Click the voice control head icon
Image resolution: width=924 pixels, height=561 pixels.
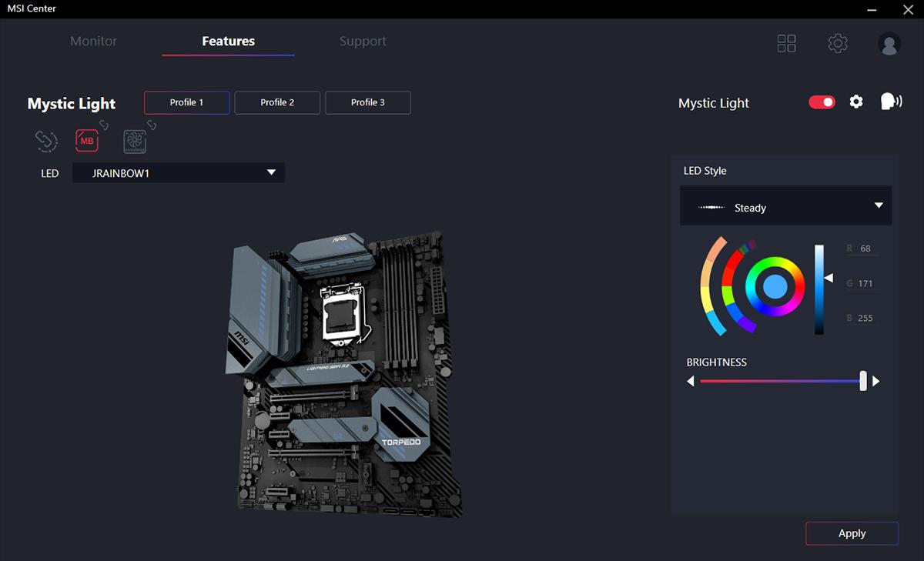point(890,102)
